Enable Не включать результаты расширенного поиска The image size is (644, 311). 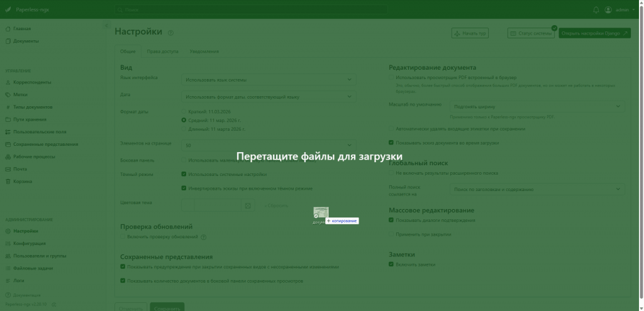(x=391, y=173)
